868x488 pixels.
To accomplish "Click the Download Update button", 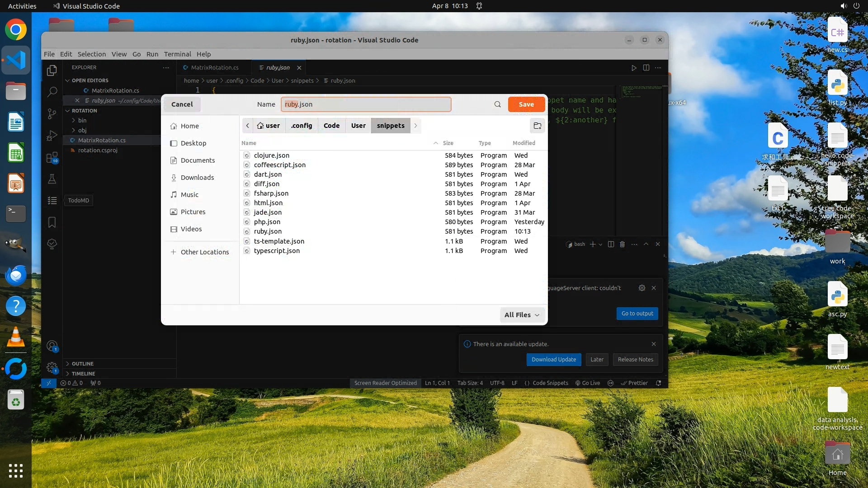I will pyautogui.click(x=553, y=359).
